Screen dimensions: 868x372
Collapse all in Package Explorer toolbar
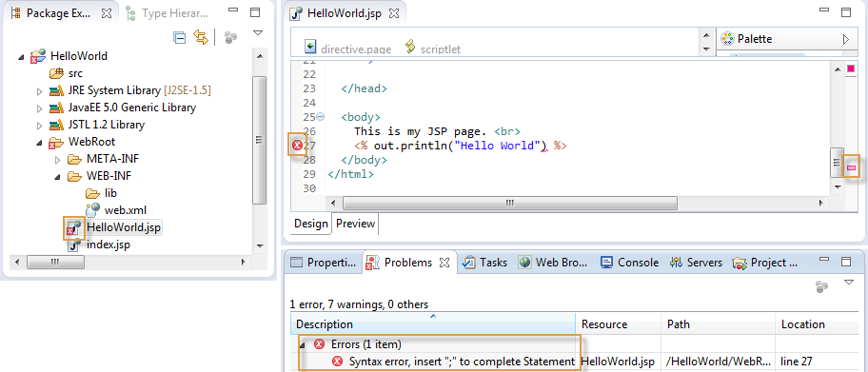[x=179, y=37]
